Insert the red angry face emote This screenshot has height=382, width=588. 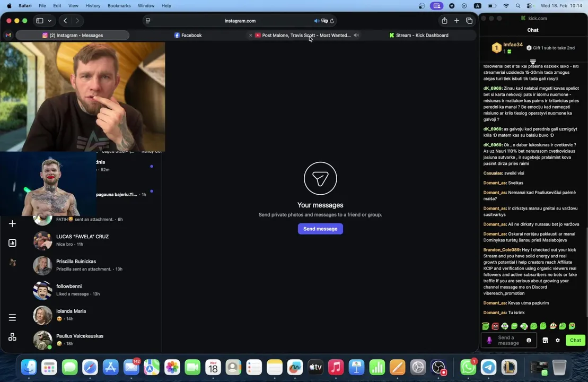[495, 326]
